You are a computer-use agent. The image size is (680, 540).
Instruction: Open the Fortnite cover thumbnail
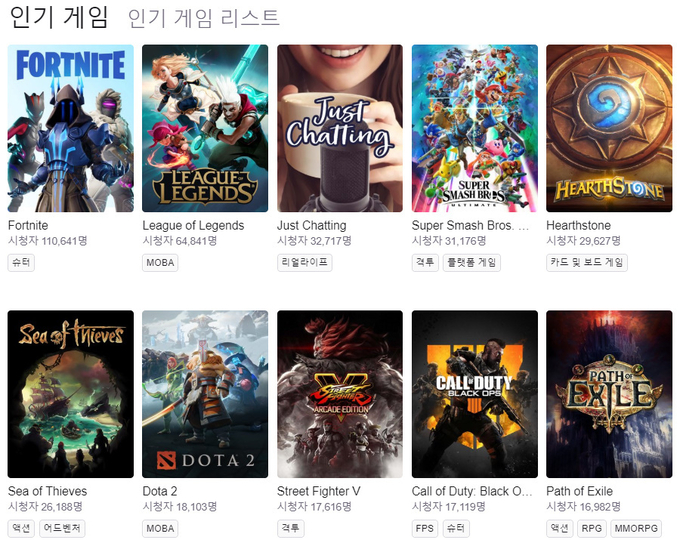coord(71,128)
